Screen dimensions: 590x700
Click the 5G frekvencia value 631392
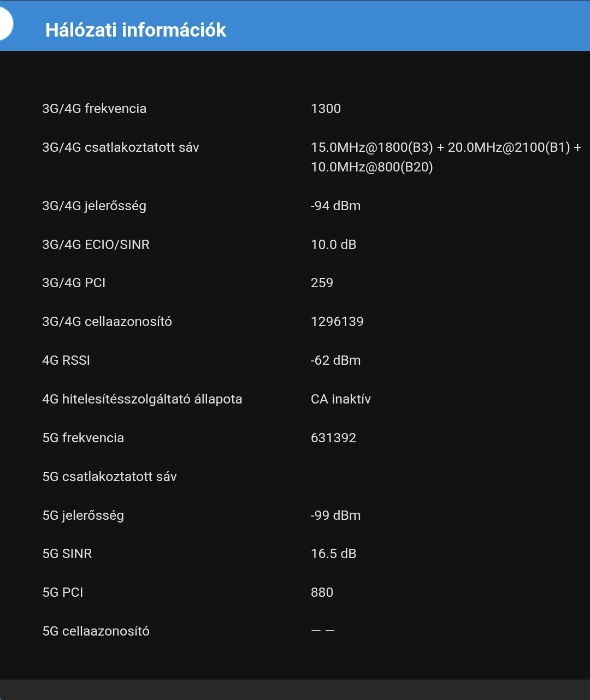333,438
